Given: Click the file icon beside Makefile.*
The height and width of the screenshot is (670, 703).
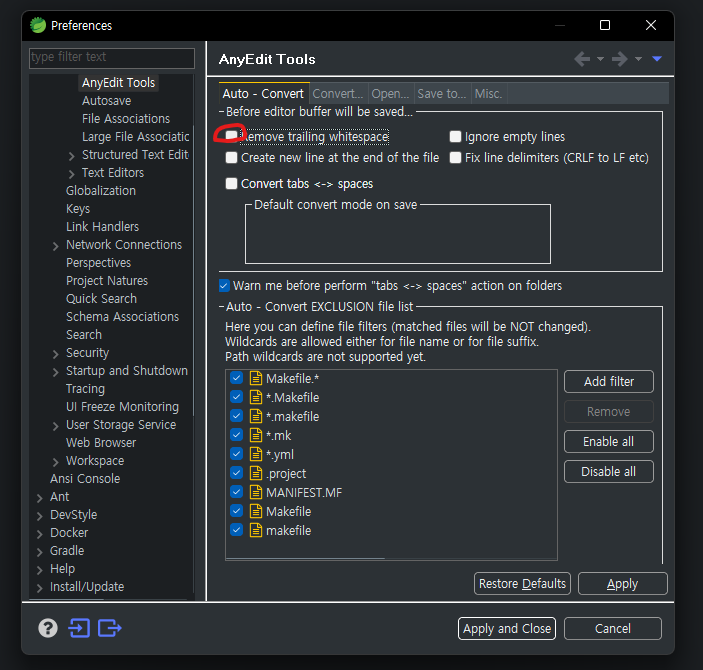Looking at the screenshot, I should coord(256,379).
